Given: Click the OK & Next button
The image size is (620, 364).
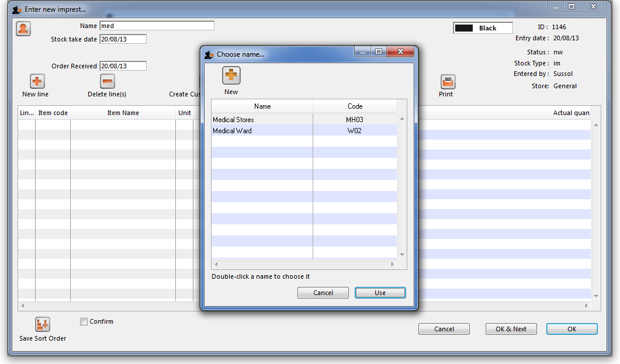Looking at the screenshot, I should coord(511,329).
